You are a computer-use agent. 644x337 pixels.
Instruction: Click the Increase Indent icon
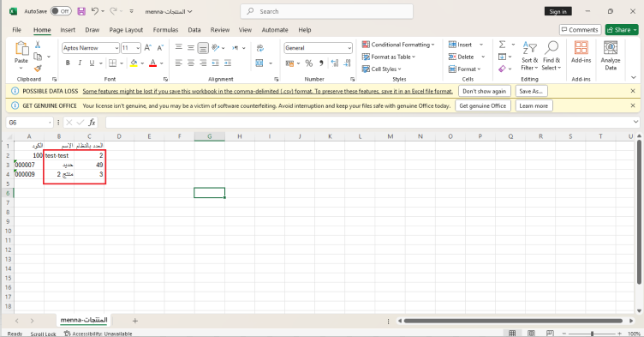(228, 63)
